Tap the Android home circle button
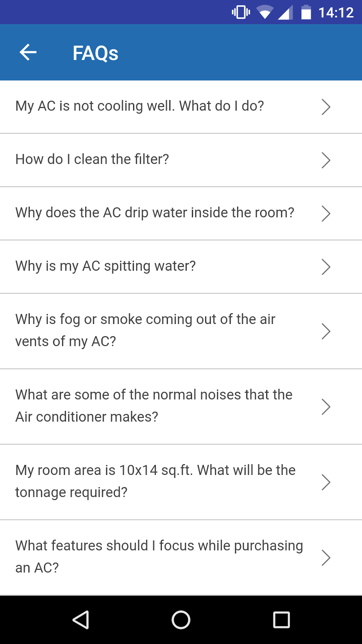 tap(181, 620)
